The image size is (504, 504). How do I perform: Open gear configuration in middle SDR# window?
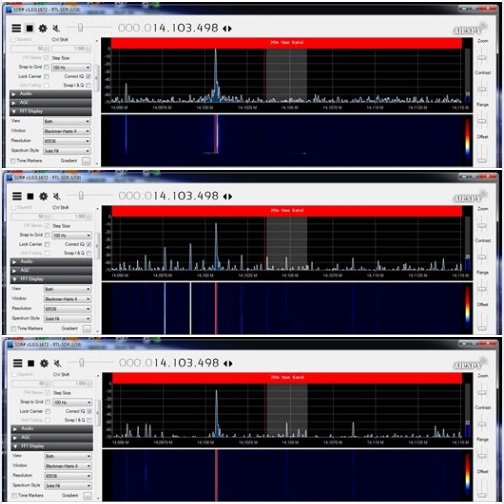(43, 196)
